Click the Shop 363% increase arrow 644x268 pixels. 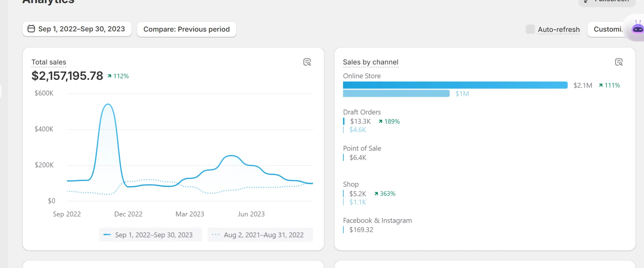(376, 194)
